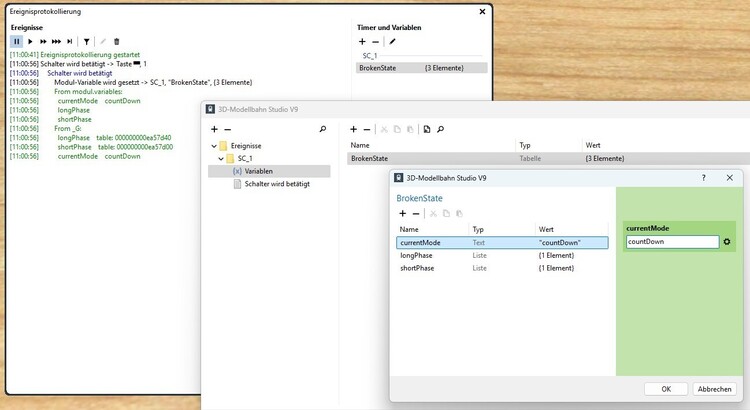Add a variable in Timer und Variablen
The height and width of the screenshot is (410, 750).
(x=362, y=42)
